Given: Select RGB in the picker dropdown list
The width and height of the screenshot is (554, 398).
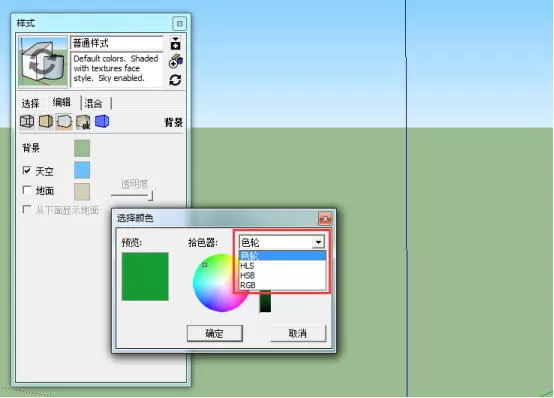Looking at the screenshot, I should point(282,285).
